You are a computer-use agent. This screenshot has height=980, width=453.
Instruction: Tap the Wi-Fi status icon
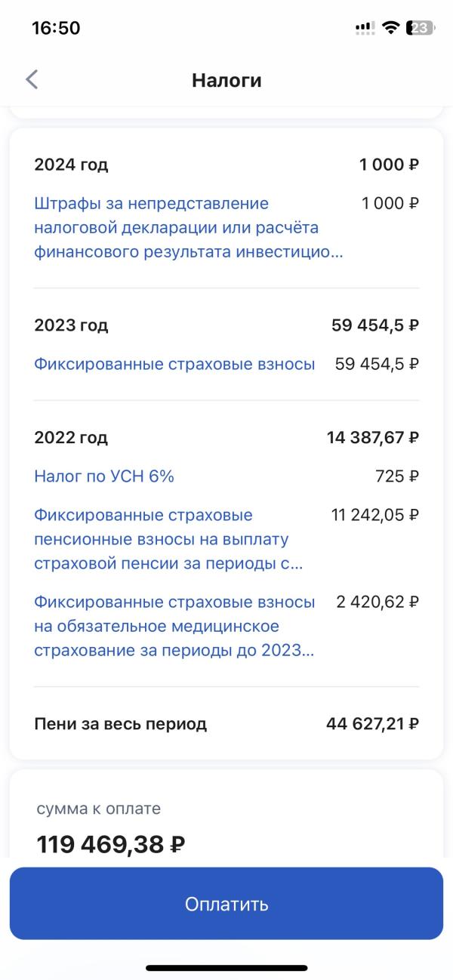(x=390, y=28)
